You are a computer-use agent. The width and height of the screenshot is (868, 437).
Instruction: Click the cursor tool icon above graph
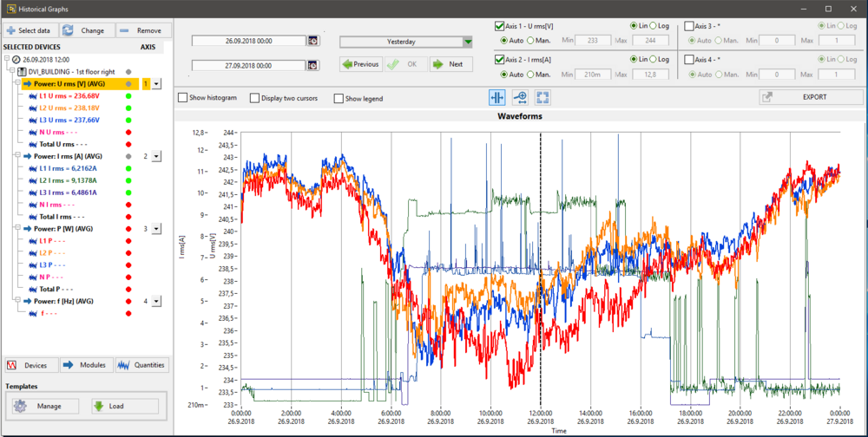pos(496,97)
